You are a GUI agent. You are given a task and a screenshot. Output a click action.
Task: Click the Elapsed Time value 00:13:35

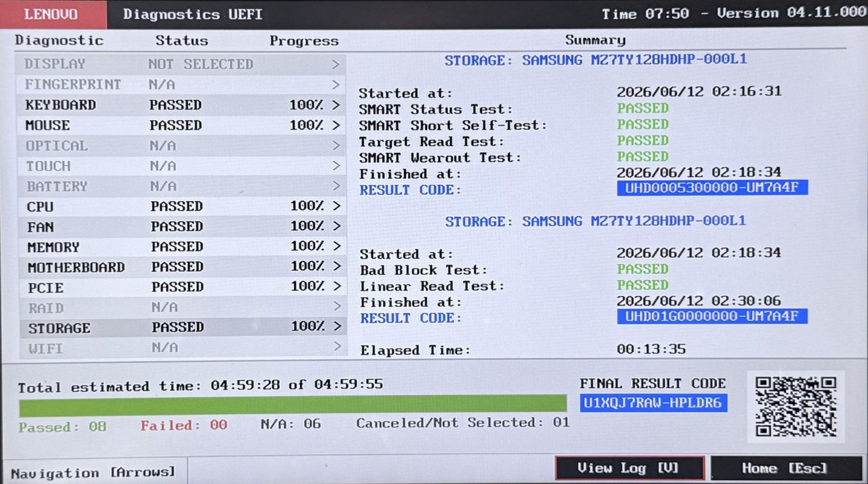pos(651,349)
